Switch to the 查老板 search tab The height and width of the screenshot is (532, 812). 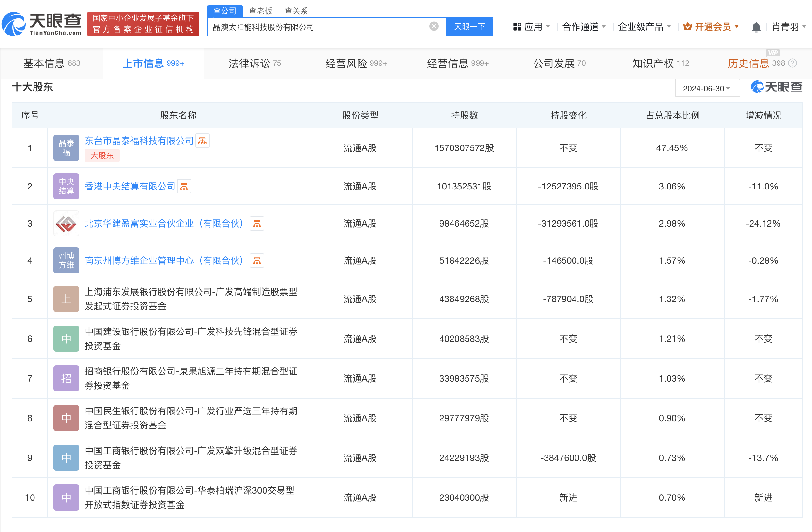click(x=260, y=11)
